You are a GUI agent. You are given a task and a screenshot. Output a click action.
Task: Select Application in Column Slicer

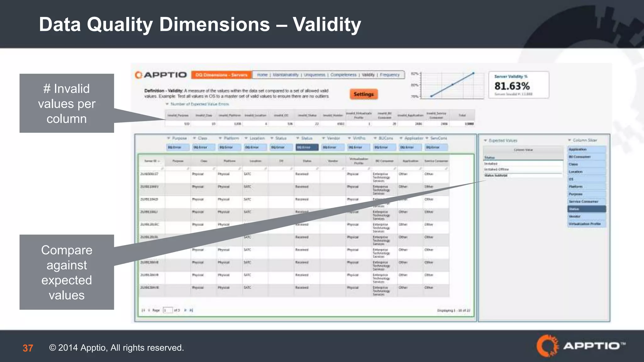coord(587,150)
